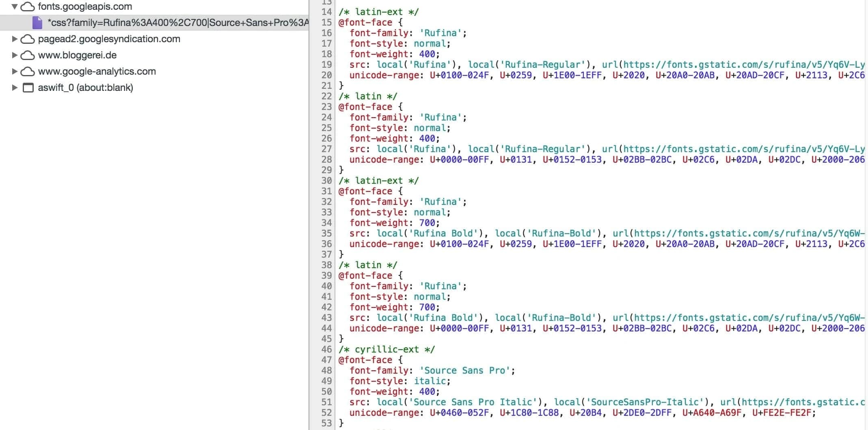Click the frame icon next to aswift_0
Screen dimensions: 868x430
click(x=28, y=88)
